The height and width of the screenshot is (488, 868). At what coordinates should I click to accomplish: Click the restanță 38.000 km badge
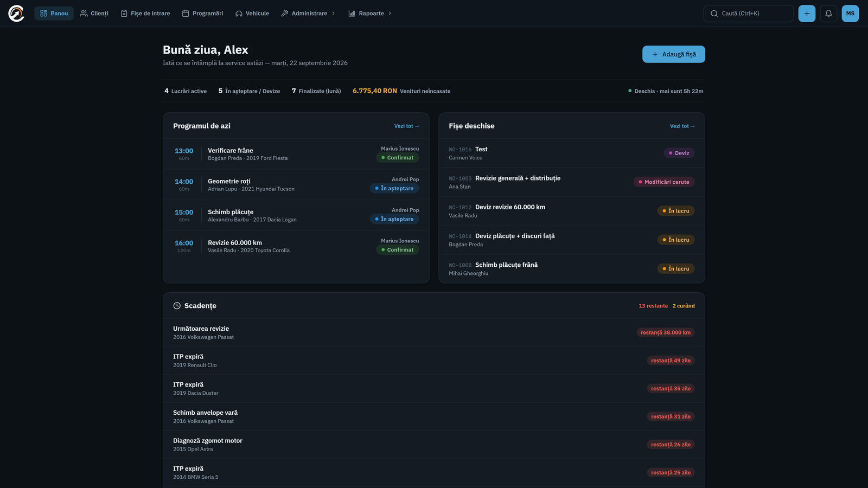666,332
